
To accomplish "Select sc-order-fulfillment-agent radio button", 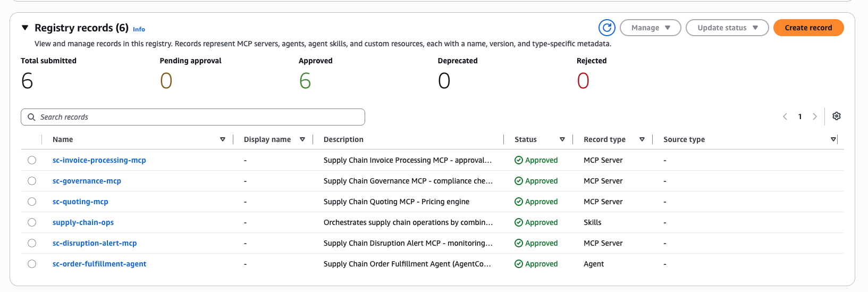I will [32, 264].
